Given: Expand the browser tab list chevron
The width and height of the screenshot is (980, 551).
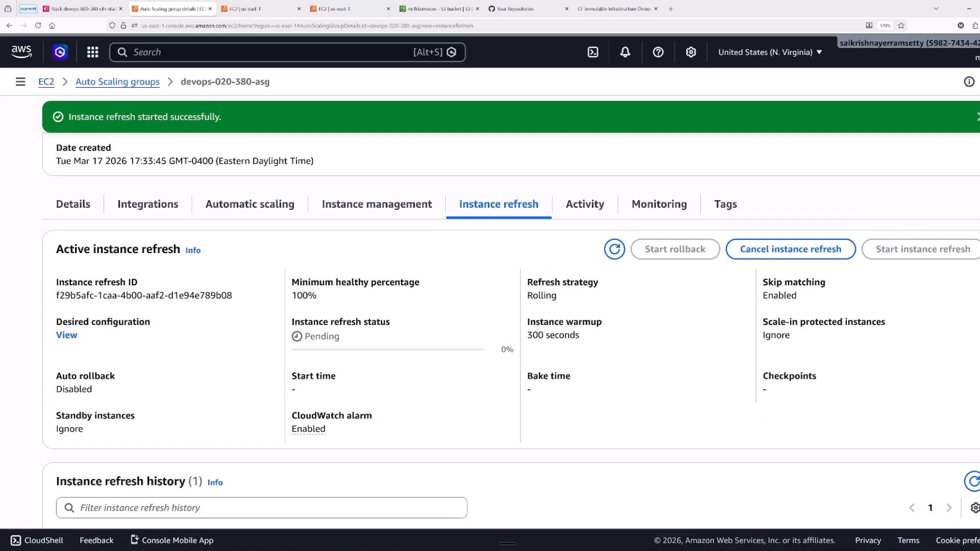Looking at the screenshot, I should 936,9.
